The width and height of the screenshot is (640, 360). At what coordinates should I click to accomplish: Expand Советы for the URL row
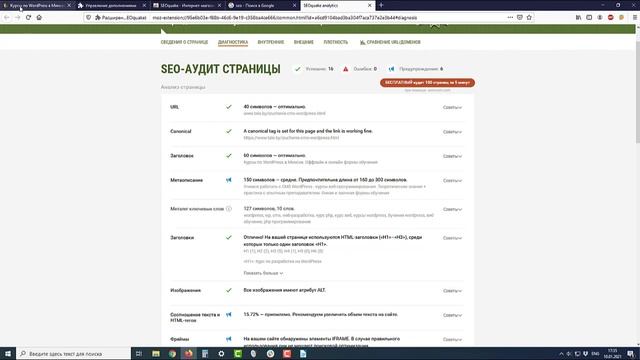click(452, 107)
